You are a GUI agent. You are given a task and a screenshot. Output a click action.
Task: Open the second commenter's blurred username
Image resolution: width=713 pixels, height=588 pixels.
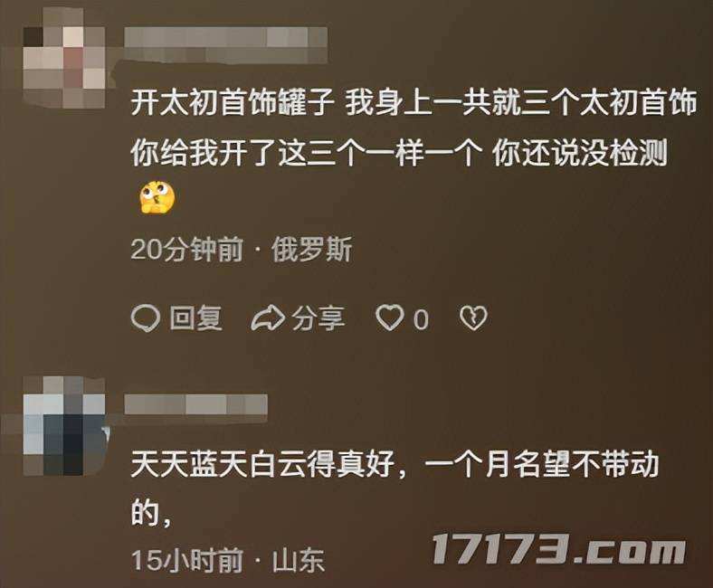(196, 404)
